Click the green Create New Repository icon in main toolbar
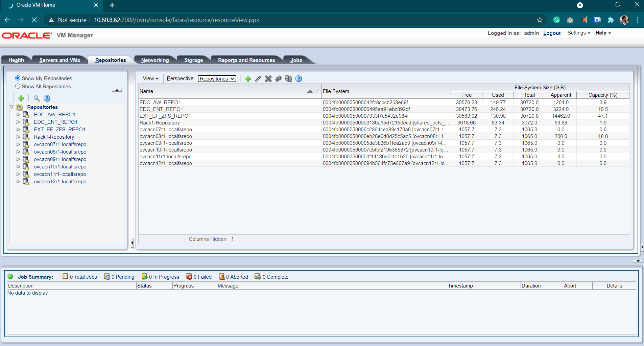 click(x=248, y=79)
